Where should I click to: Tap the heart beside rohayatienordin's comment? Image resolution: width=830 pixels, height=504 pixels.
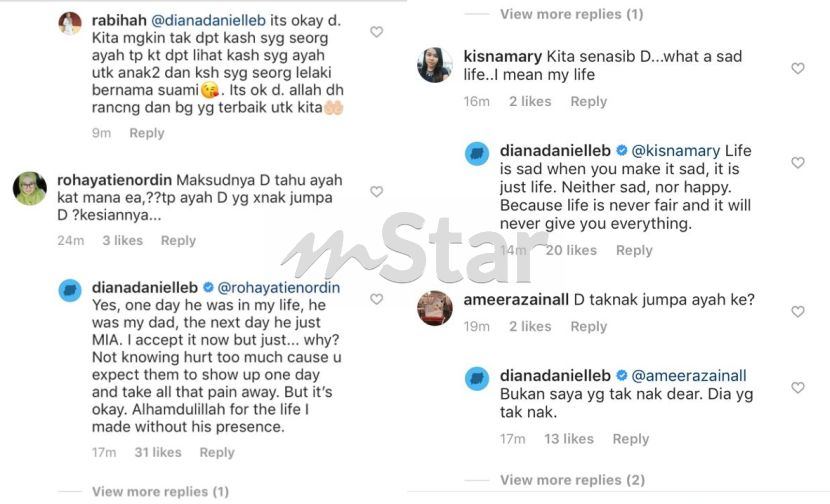coord(376,191)
